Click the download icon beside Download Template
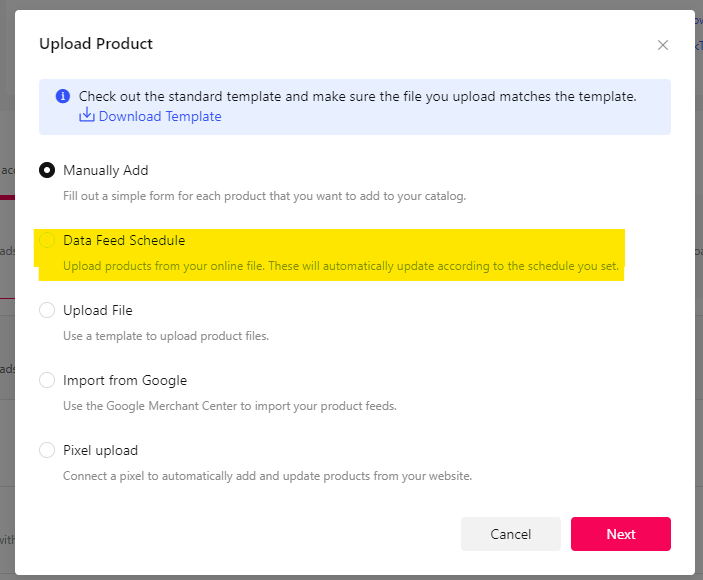 [x=87, y=115]
